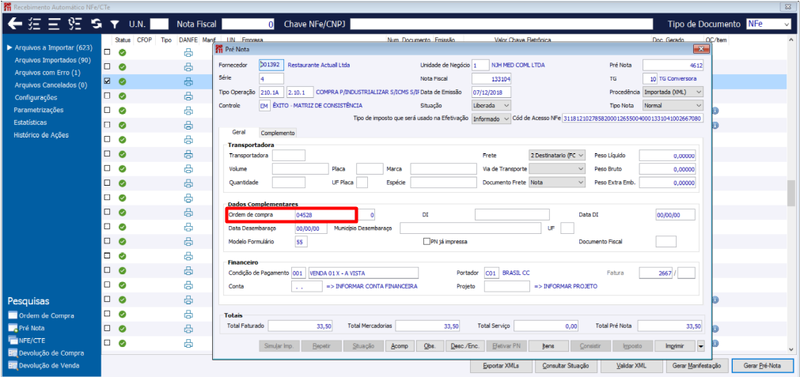The image size is (800, 377).
Task: Click the checklist icon in the top toolbar
Action: [35, 23]
